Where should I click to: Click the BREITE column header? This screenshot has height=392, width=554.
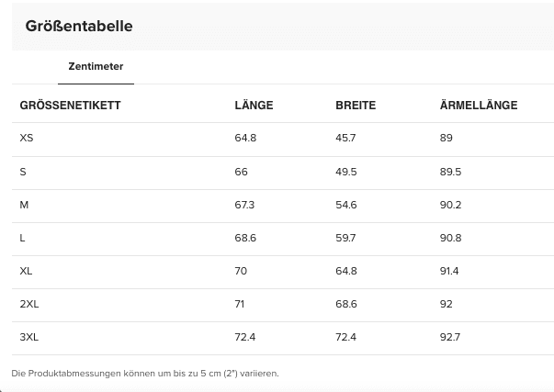pos(356,106)
